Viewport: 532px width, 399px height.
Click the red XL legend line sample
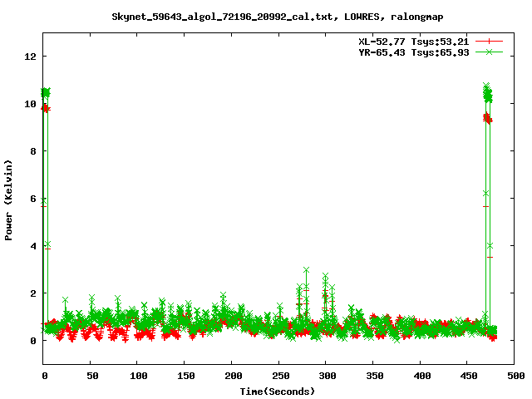pyautogui.click(x=489, y=42)
